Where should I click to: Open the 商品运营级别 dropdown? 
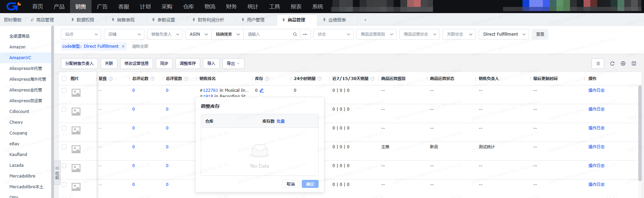tap(376, 34)
